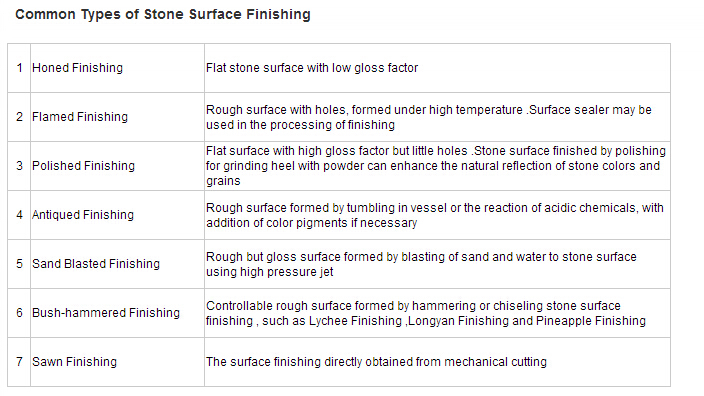Click the row number 6 cell
This screenshot has width=704, height=396.
pyautogui.click(x=19, y=313)
